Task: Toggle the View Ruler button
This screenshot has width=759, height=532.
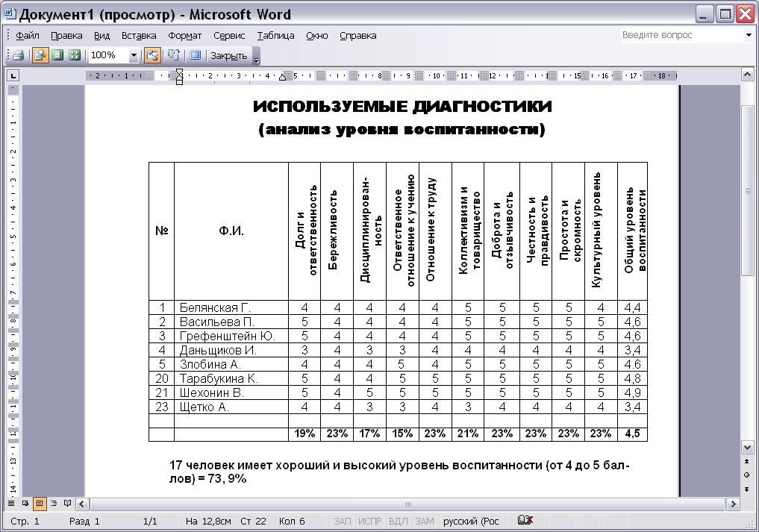Action: point(152,55)
